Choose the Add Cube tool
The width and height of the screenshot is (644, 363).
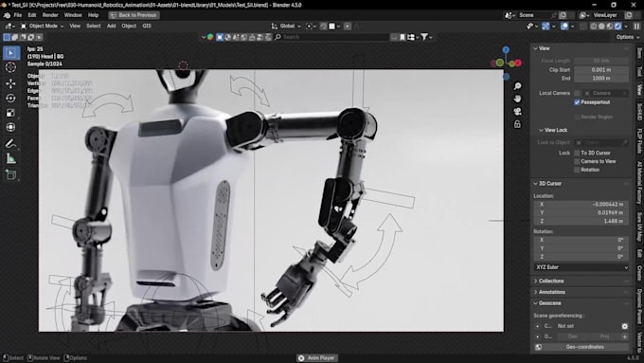click(11, 174)
